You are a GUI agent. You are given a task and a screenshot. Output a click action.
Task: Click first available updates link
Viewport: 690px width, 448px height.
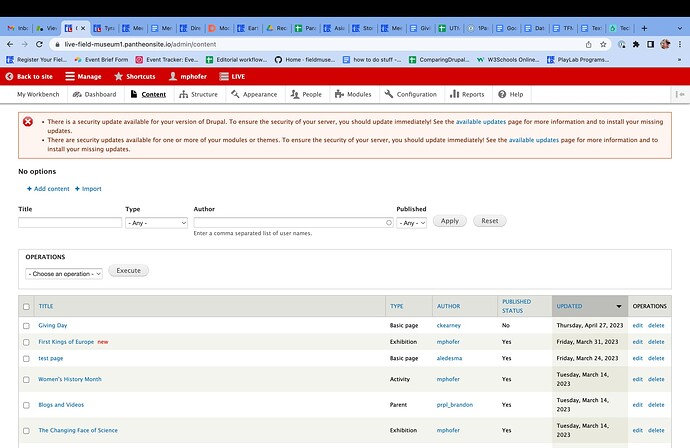tap(481, 122)
